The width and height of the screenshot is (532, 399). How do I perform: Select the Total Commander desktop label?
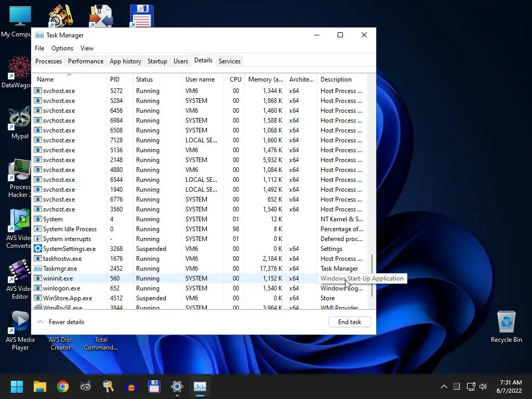101,343
